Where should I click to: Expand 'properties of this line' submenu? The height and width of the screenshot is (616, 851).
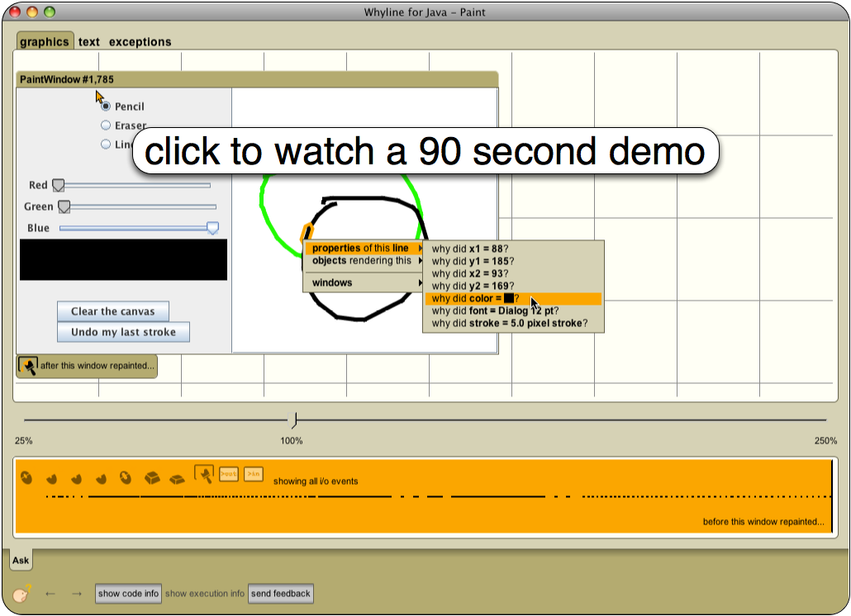(364, 249)
